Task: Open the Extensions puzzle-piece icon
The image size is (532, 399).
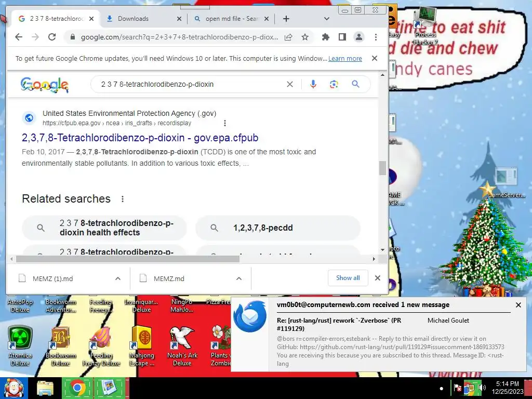Action: pos(326,37)
